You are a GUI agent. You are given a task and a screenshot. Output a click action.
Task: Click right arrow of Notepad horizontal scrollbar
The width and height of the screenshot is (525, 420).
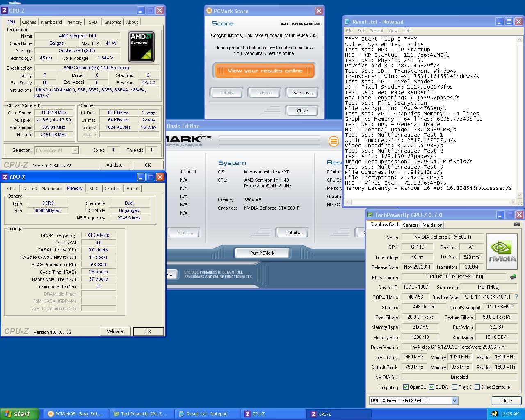[512, 202]
